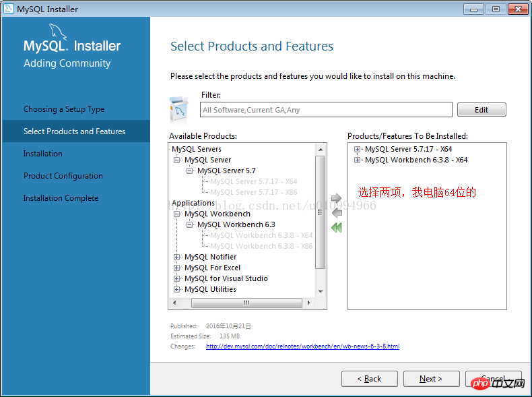Close the MySQL Installer window
Image resolution: width=532 pixels, height=397 pixels.
[x=518, y=9]
